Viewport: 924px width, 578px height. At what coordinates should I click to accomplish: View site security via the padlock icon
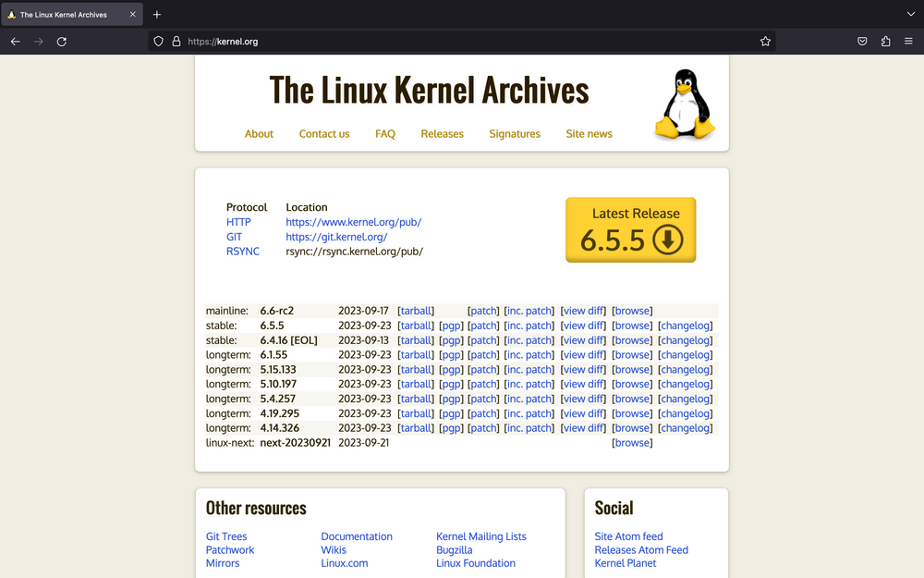176,41
